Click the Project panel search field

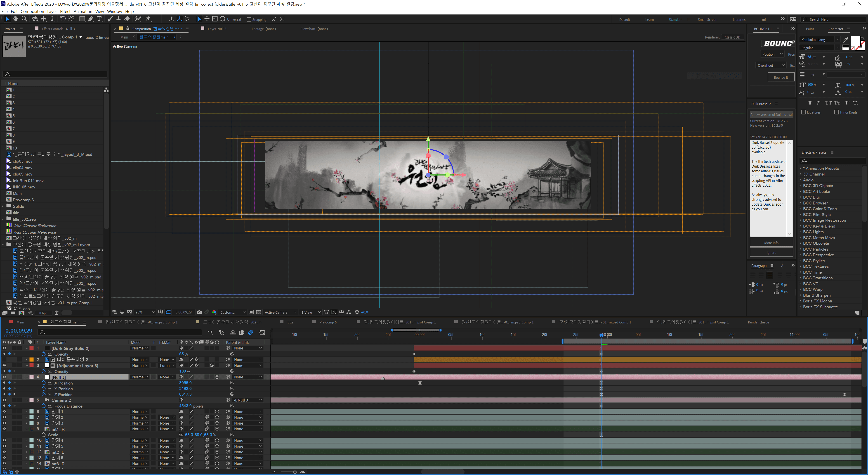(56, 74)
